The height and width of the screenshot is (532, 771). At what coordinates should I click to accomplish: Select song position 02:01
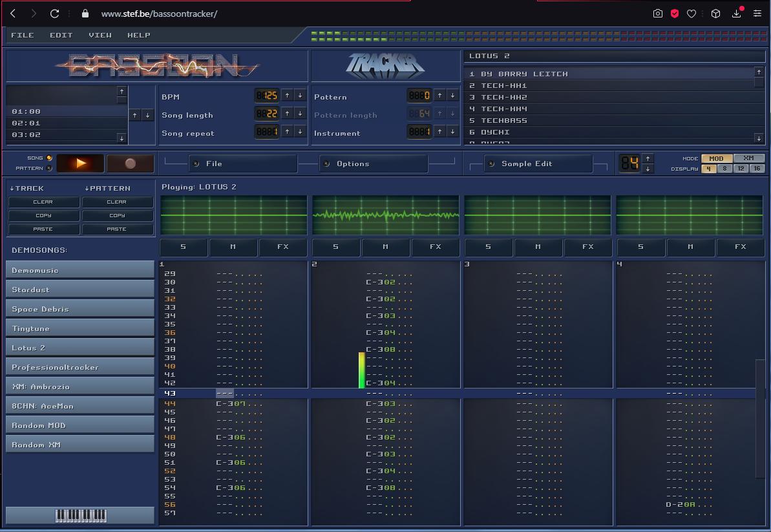67,123
